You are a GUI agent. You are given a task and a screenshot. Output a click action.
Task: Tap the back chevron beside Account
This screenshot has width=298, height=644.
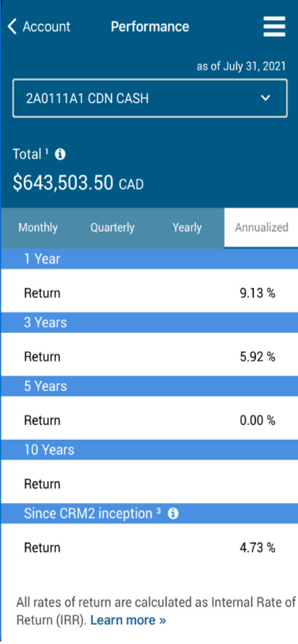point(12,26)
